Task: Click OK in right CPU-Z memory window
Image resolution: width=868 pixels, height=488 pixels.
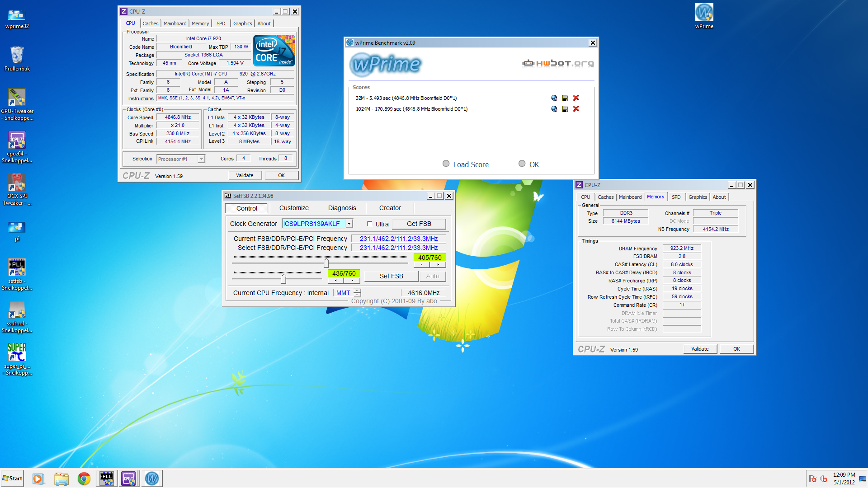Action: click(x=736, y=349)
